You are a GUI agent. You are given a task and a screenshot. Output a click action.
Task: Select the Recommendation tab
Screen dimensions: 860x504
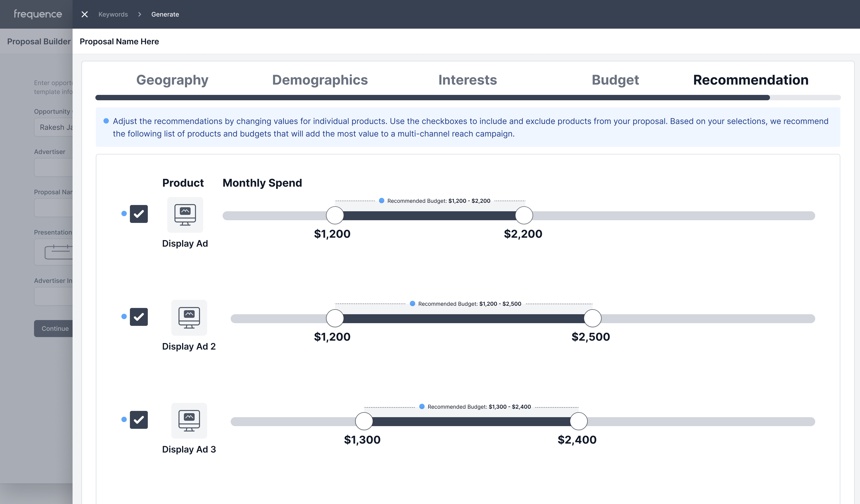coord(751,80)
